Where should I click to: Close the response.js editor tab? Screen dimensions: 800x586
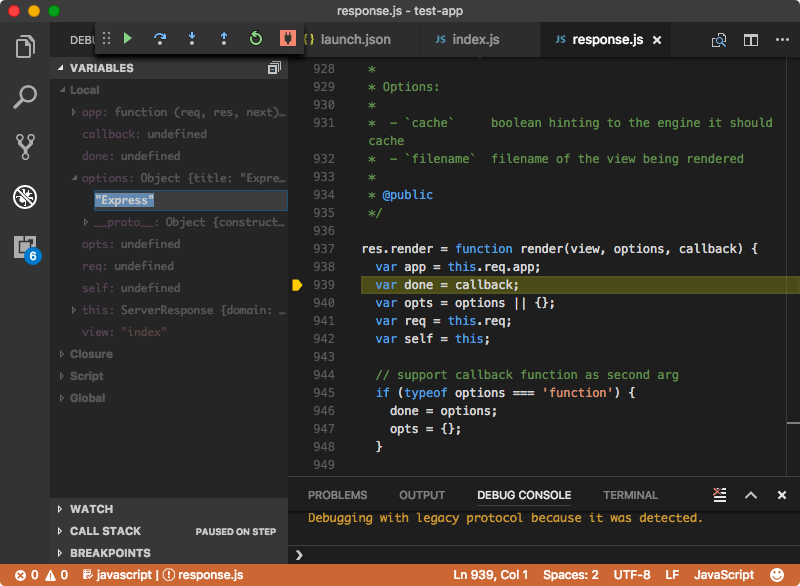(x=657, y=40)
